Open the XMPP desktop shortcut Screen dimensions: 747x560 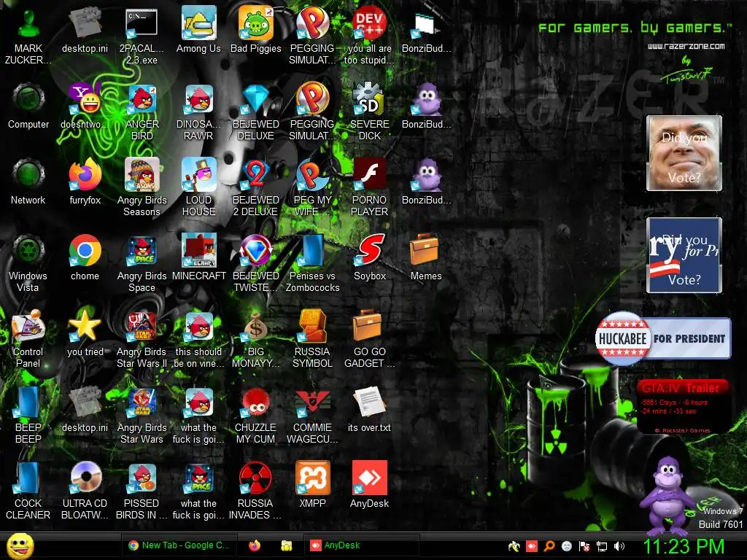(x=312, y=485)
